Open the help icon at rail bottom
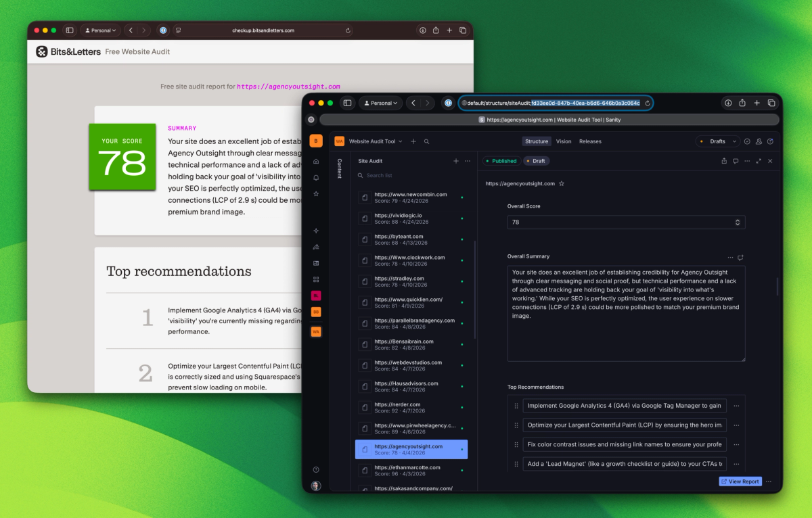 point(316,469)
